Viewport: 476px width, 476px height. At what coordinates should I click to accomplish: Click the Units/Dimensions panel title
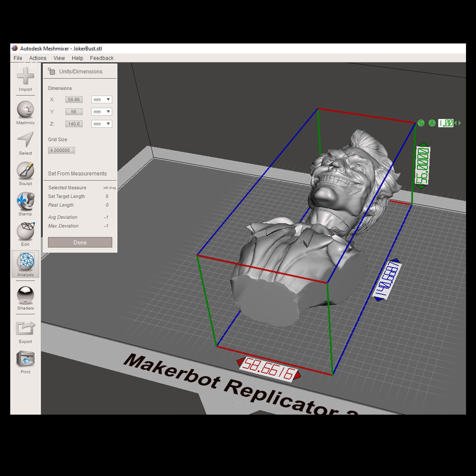[81, 71]
